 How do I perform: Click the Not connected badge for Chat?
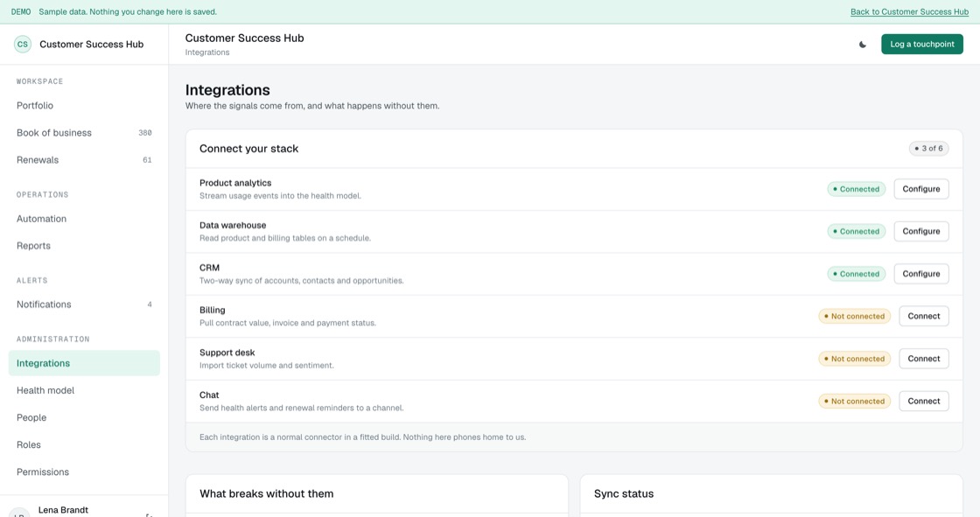pyautogui.click(x=854, y=402)
